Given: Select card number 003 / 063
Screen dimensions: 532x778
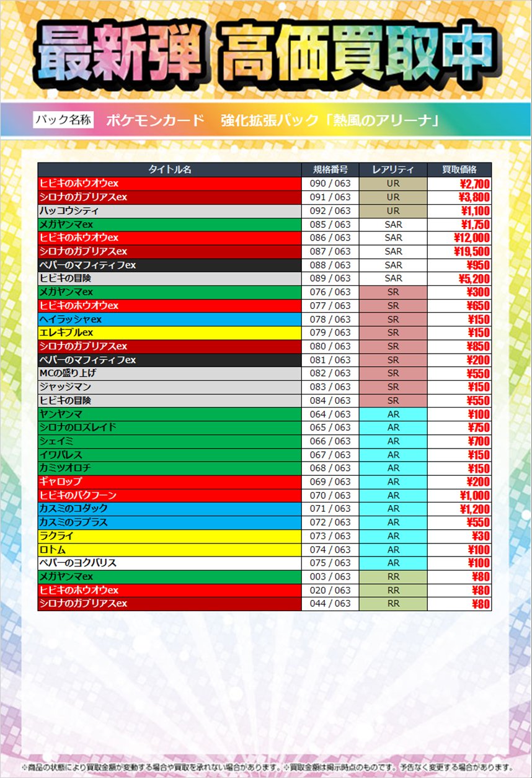Looking at the screenshot, I should (330, 577).
